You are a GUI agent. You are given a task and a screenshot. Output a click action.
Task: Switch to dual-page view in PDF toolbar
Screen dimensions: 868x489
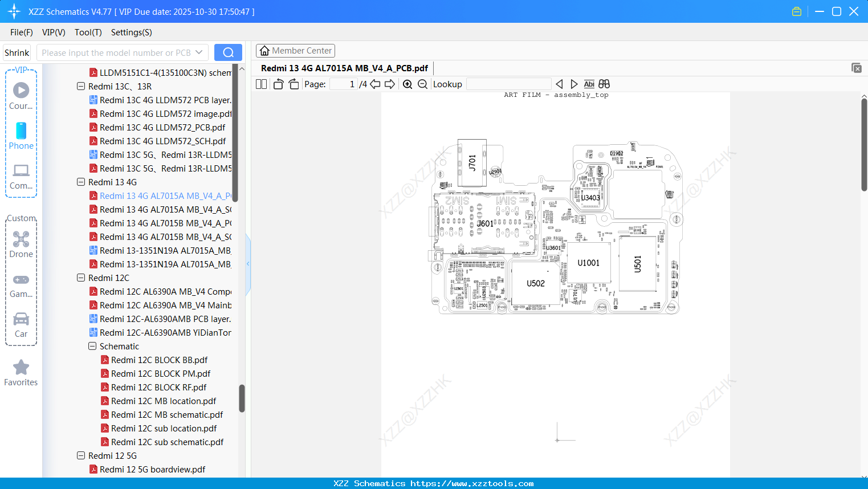[x=261, y=84]
